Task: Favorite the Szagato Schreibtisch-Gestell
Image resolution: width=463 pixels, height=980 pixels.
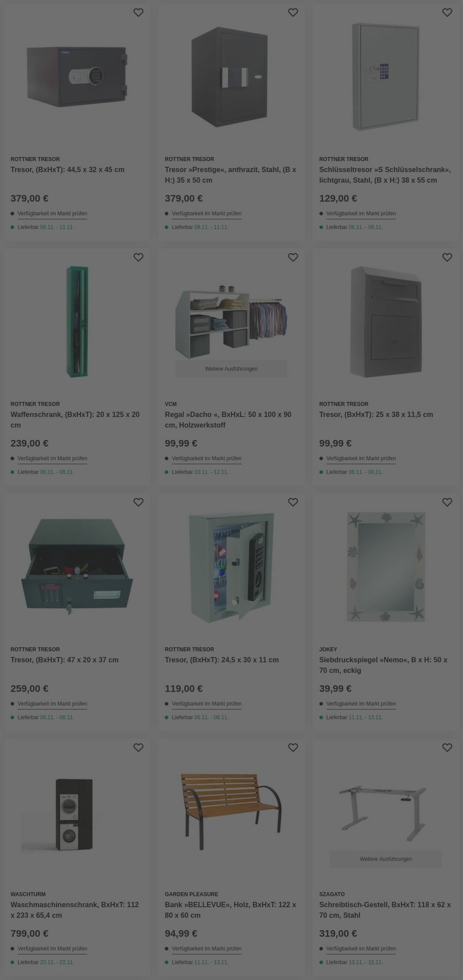Action: pyautogui.click(x=447, y=748)
